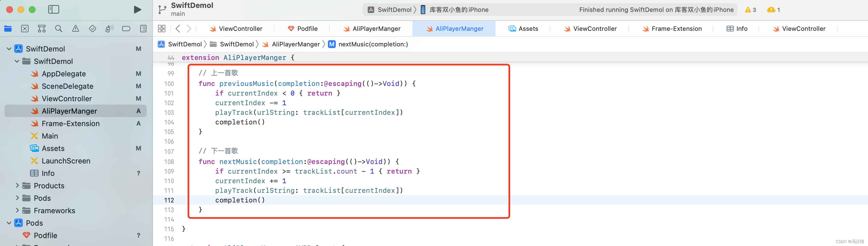
Task: Show the 1 cloud warning indicator
Action: [774, 10]
